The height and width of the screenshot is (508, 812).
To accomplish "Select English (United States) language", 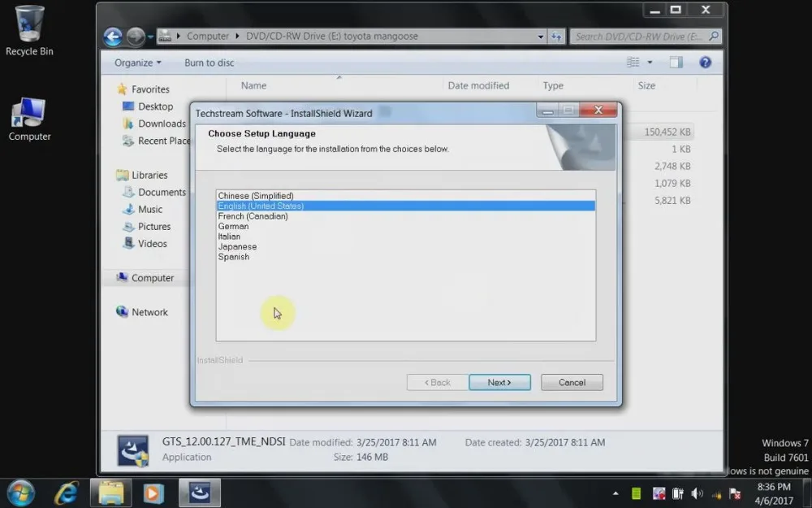I will pyautogui.click(x=405, y=206).
